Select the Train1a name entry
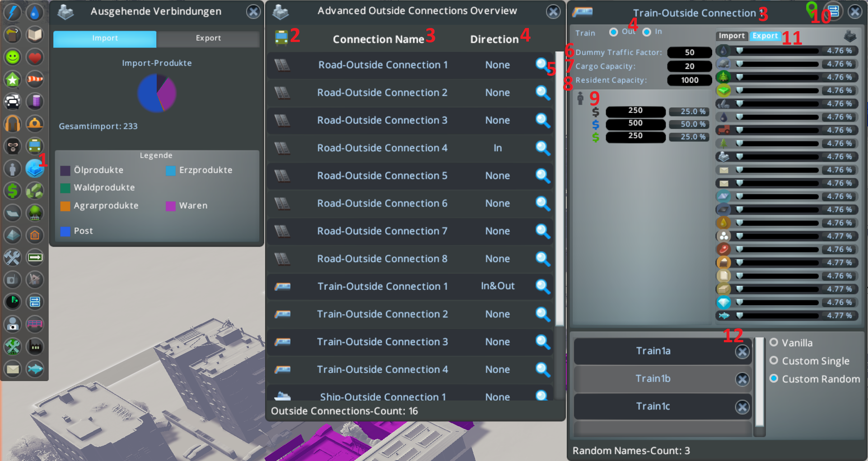 coord(653,351)
